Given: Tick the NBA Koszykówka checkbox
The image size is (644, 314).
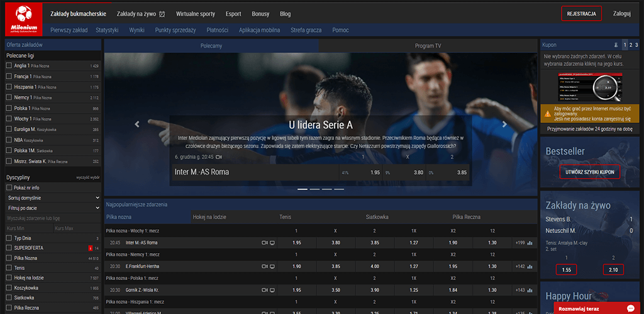Looking at the screenshot, I should coord(9,140).
